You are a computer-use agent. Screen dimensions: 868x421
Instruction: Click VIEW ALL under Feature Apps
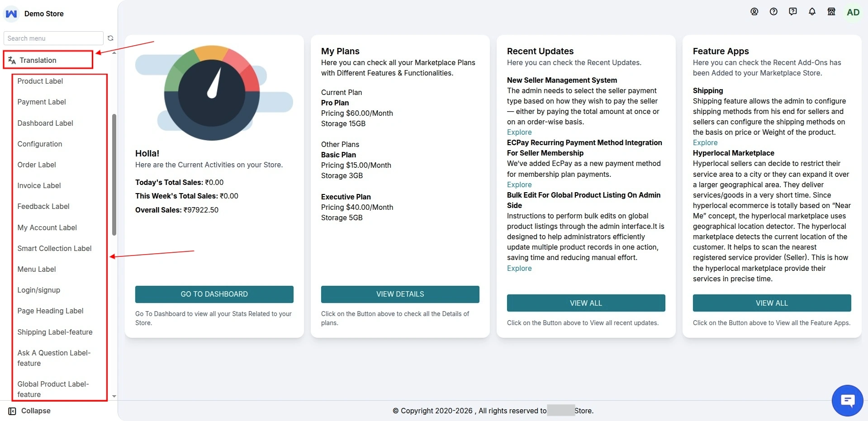coord(772,303)
